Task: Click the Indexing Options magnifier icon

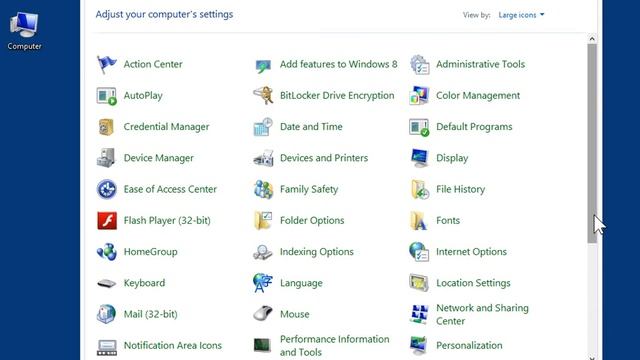Action: [x=263, y=252]
